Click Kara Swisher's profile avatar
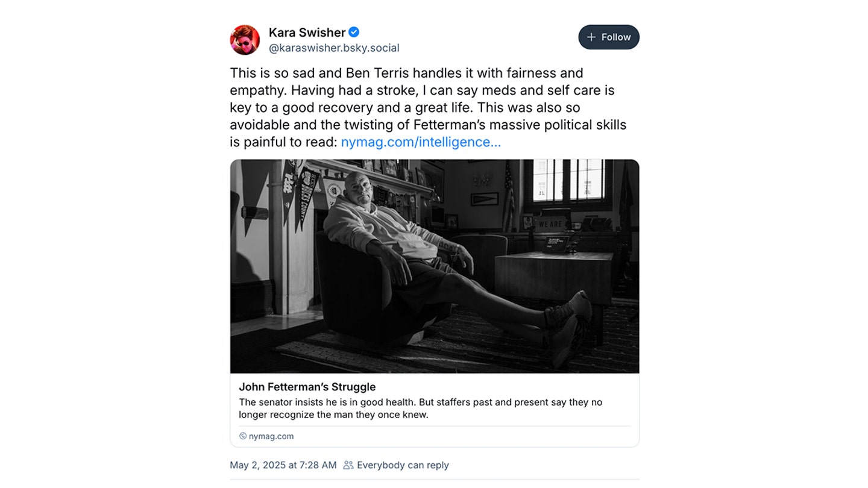The image size is (868, 488). tap(245, 40)
